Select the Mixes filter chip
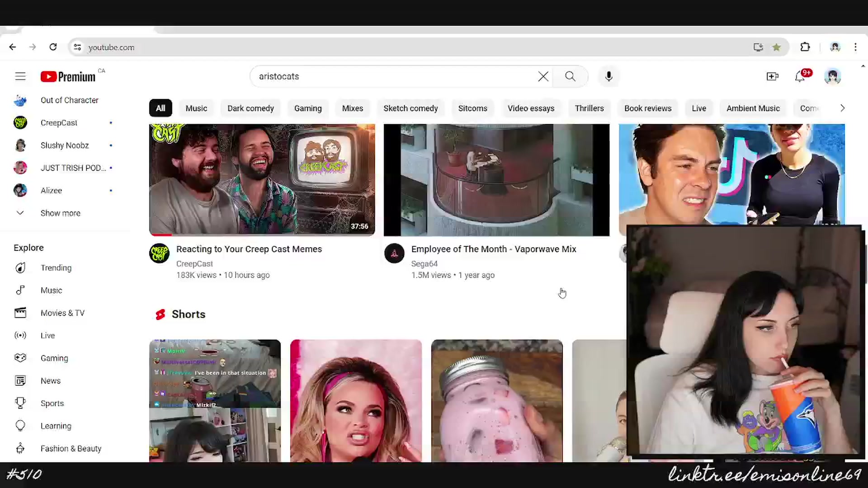Screen dimensions: 868x488 [353, 108]
